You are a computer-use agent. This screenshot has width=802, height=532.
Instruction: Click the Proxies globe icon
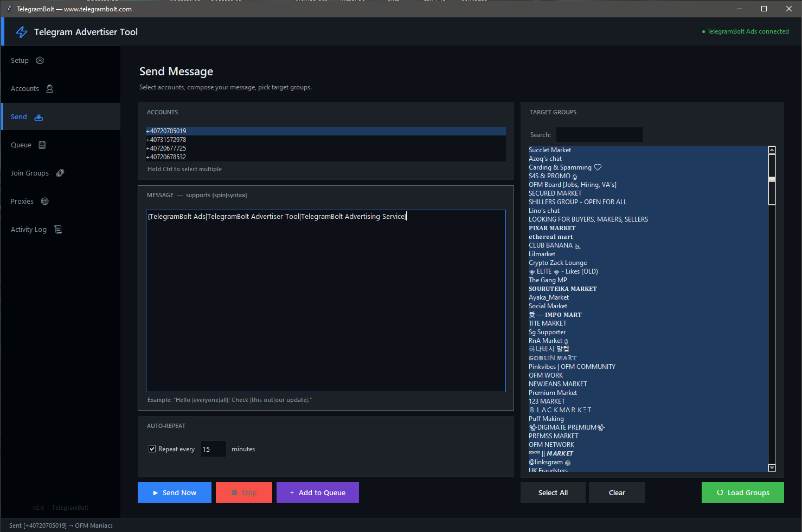[45, 202]
